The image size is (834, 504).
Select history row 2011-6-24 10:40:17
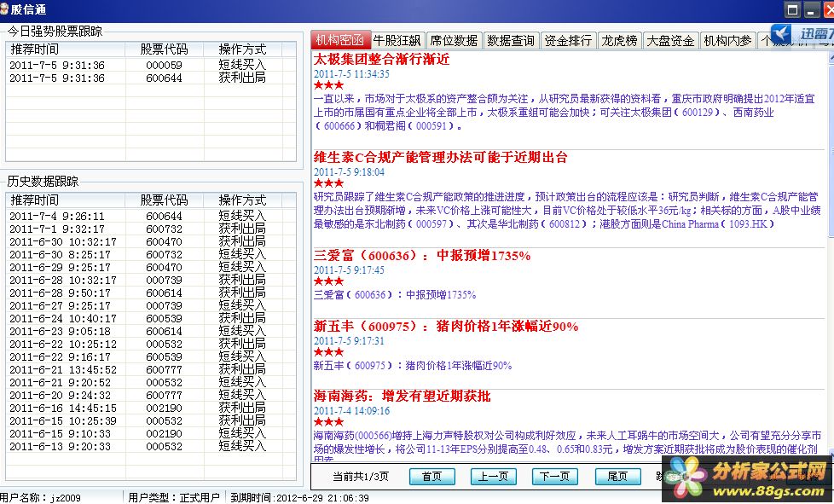[x=151, y=318]
